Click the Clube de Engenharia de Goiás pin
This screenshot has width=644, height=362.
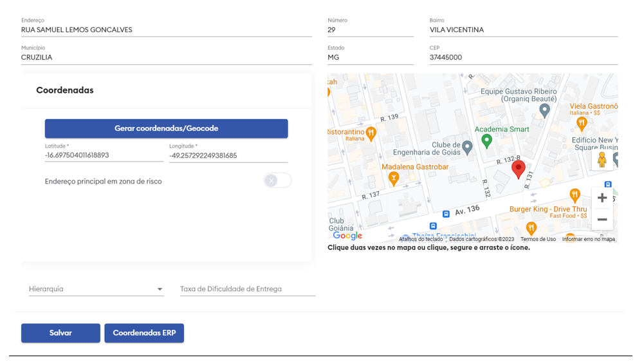click(468, 148)
